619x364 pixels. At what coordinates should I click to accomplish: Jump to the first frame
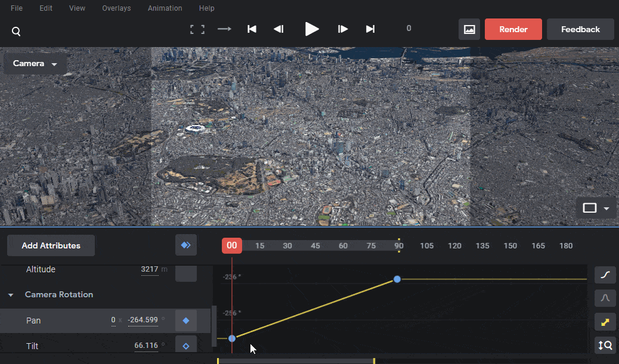click(252, 29)
